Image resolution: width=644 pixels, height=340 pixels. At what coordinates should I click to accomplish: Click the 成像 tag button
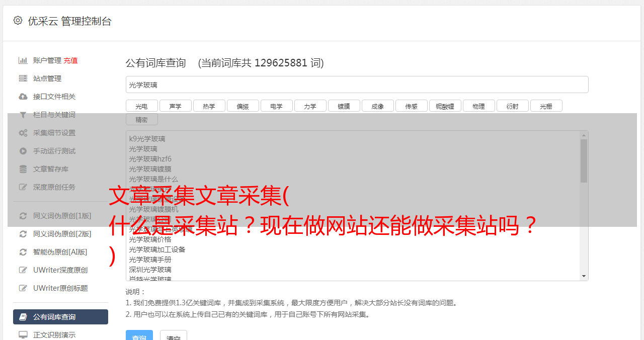click(378, 106)
